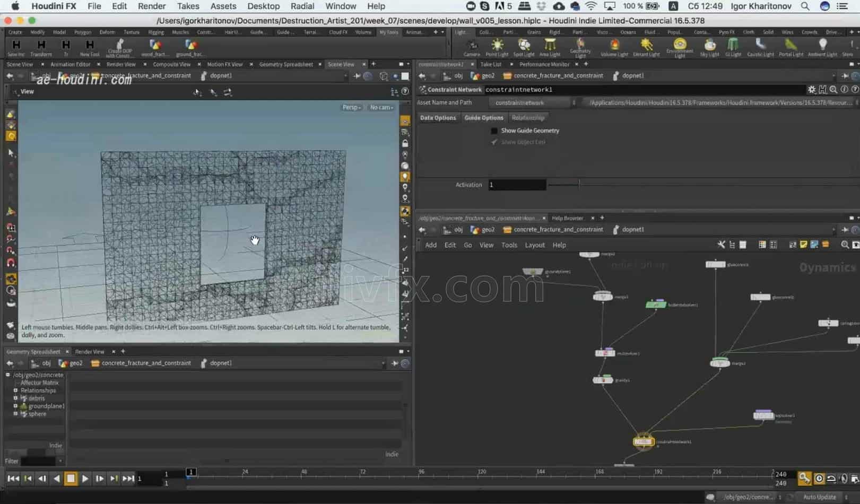Click the Ambient Light shelf tool
The width and height of the screenshot is (860, 504).
click(x=822, y=47)
